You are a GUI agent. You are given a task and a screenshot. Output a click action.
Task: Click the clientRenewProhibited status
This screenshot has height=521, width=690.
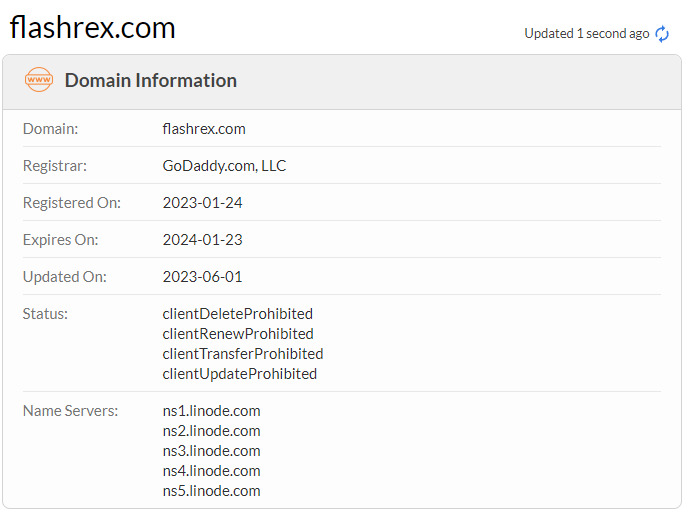click(x=238, y=334)
